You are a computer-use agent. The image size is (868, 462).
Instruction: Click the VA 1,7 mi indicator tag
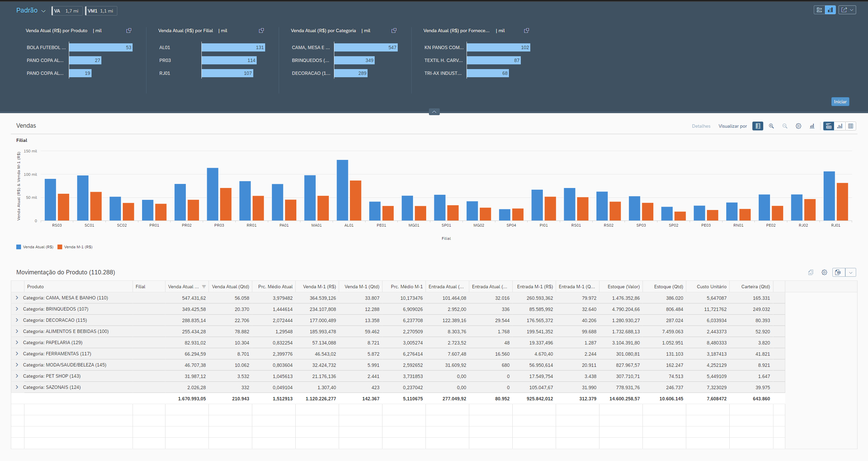pos(67,11)
